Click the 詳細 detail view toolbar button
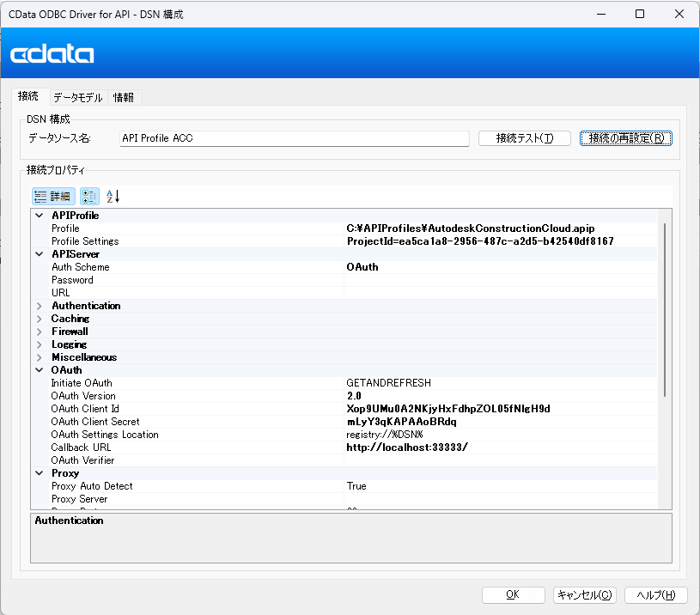Screen dimensions: 700x615 pyautogui.click(x=53, y=197)
